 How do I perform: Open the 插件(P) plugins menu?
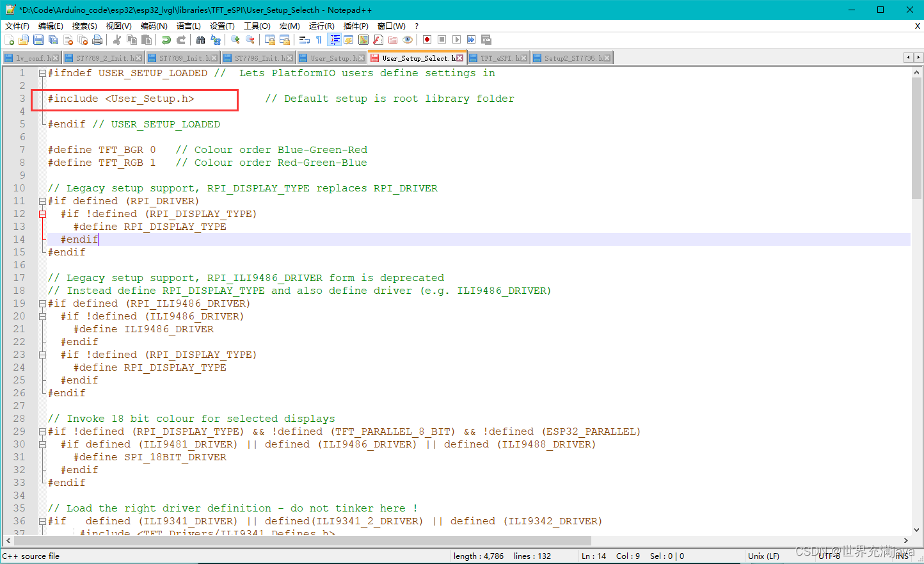click(x=356, y=26)
